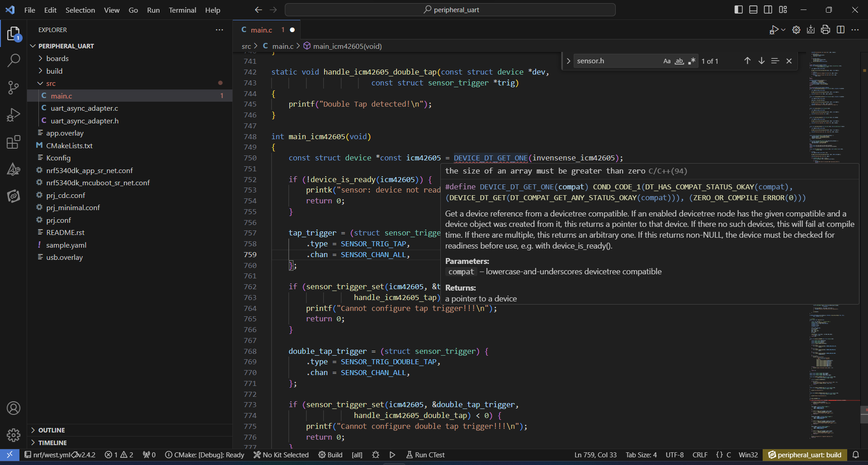Screen dimensions: 868x465
Task: Click the Split Editor Right icon
Action: tap(840, 30)
